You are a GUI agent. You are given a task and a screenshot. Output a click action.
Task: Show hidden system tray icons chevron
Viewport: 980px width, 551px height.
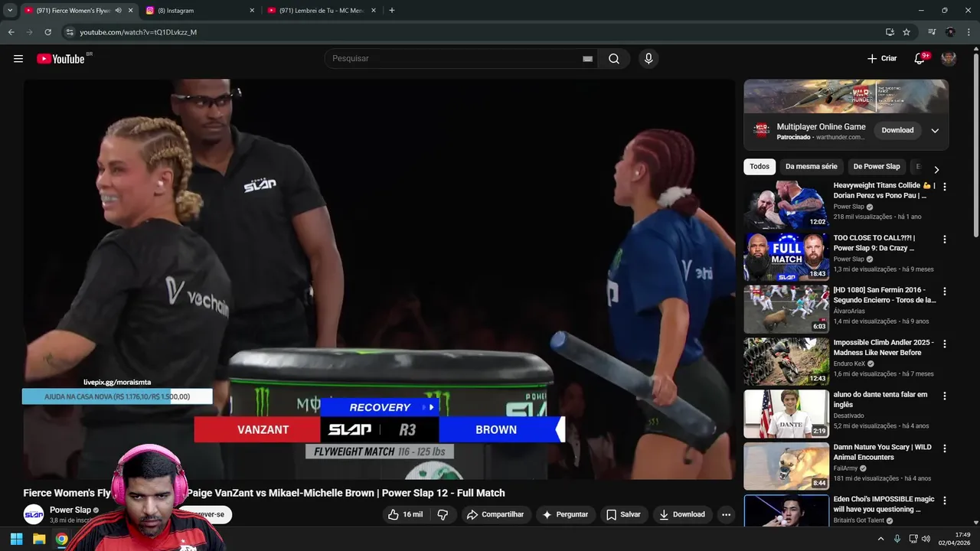880,539
